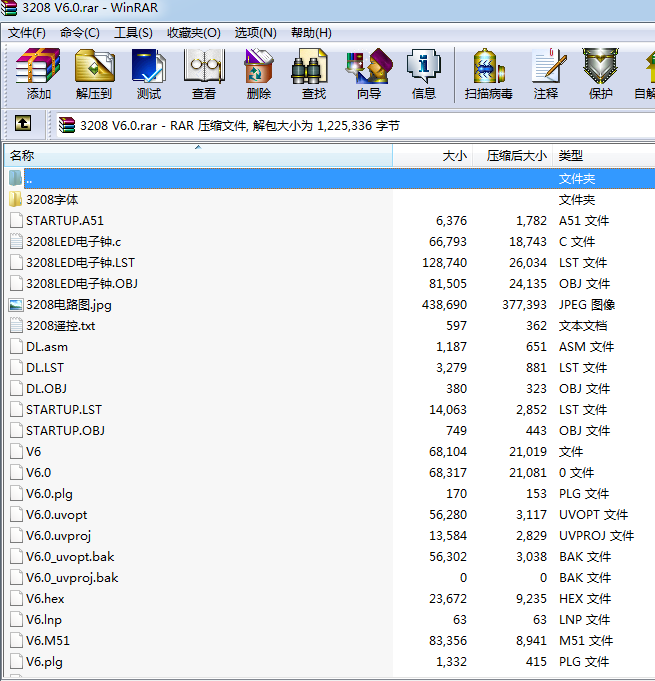This screenshot has width=655, height=681.
Task: Open the Commands (命令) menu
Action: tap(79, 33)
